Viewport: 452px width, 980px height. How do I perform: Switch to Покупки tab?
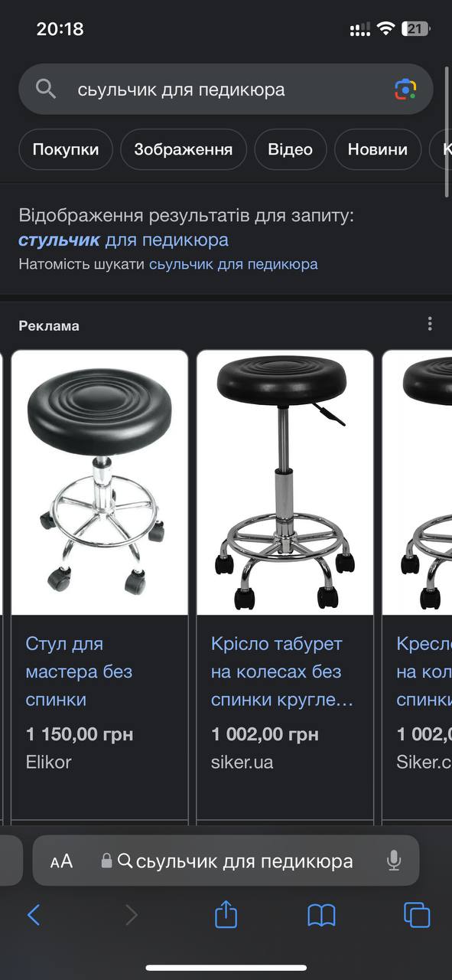(66, 149)
